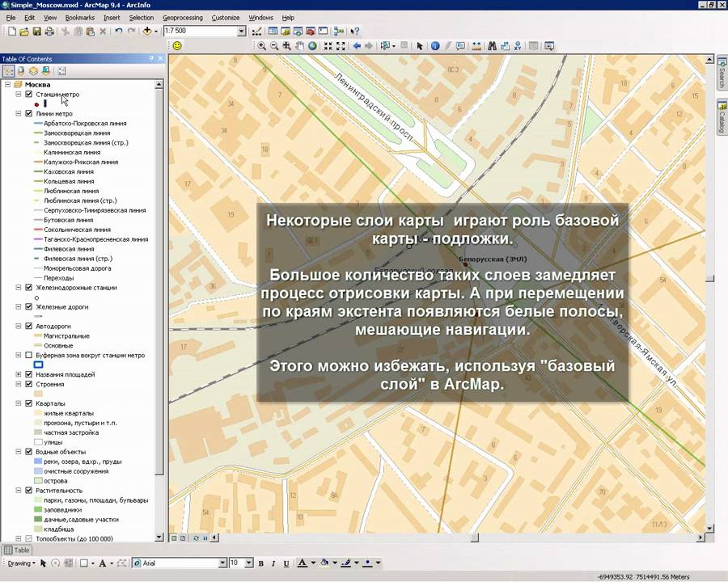Print the current map
The height and width of the screenshot is (582, 728).
click(x=49, y=32)
